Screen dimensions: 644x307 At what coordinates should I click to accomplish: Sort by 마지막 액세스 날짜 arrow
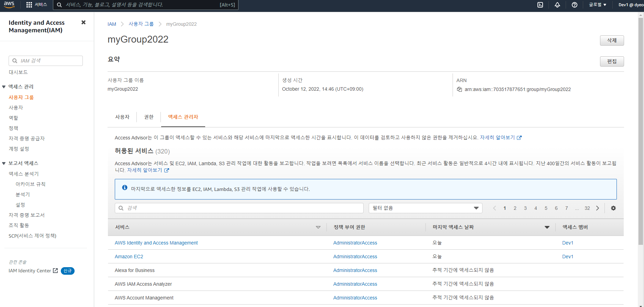click(x=547, y=227)
